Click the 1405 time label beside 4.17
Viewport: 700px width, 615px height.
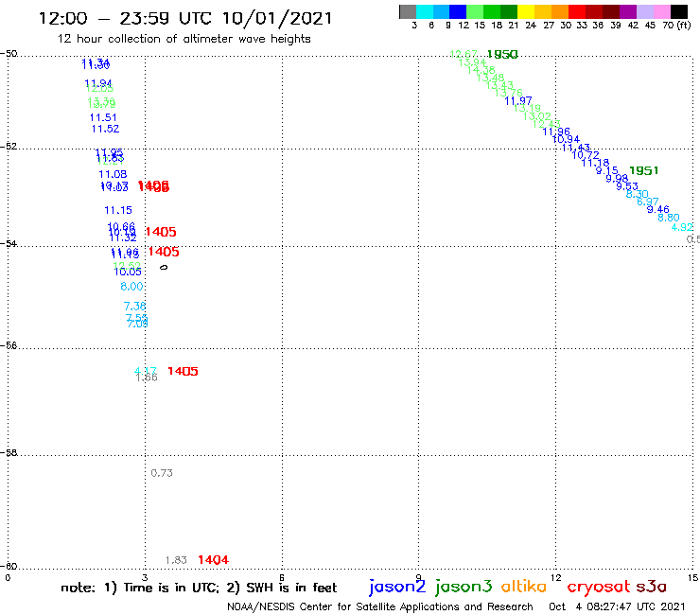pos(183,371)
